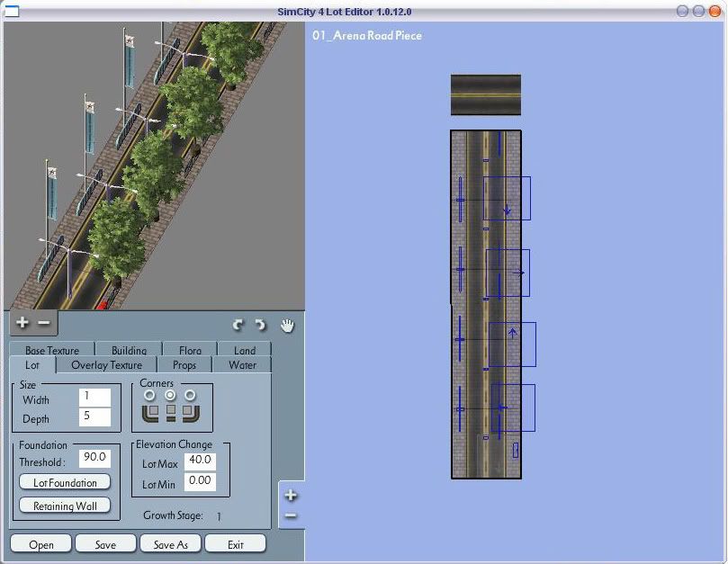This screenshot has height=564, width=728.
Task: Click the Depth size field
Action: [x=94, y=416]
